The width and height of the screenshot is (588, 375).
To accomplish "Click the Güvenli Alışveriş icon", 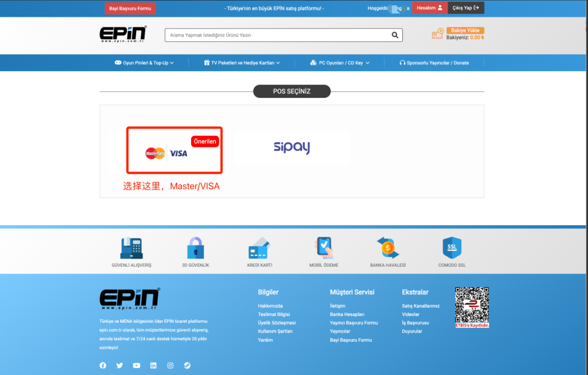I will (x=131, y=248).
